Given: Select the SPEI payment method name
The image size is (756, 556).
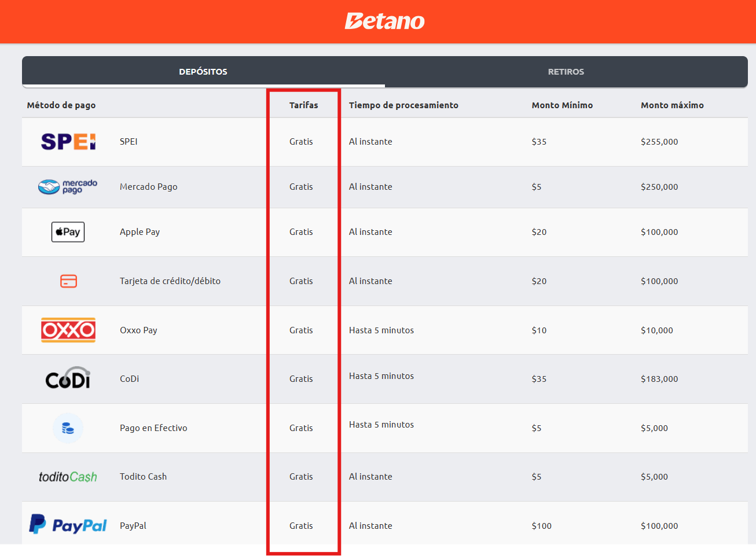Looking at the screenshot, I should coord(129,142).
